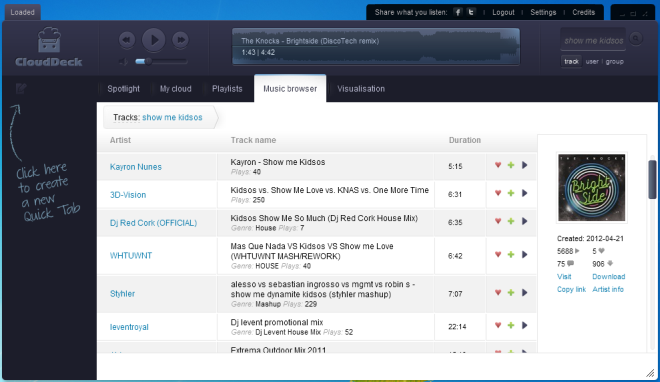Image resolution: width=660 pixels, height=382 pixels.
Task: Click the CloudDeck logo
Action: (x=49, y=47)
